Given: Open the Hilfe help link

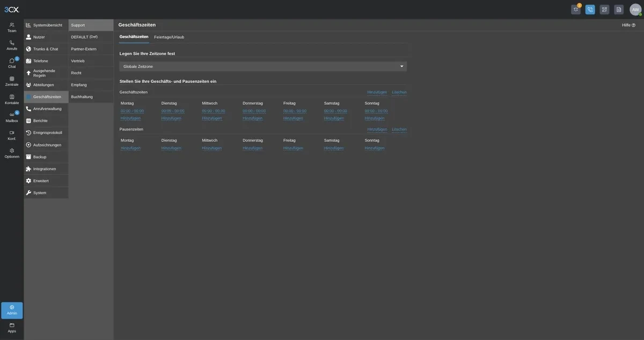Looking at the screenshot, I should [628, 25].
